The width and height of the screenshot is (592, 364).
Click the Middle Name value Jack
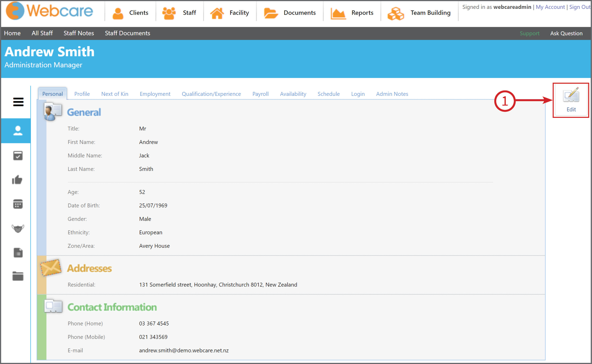coord(144,156)
